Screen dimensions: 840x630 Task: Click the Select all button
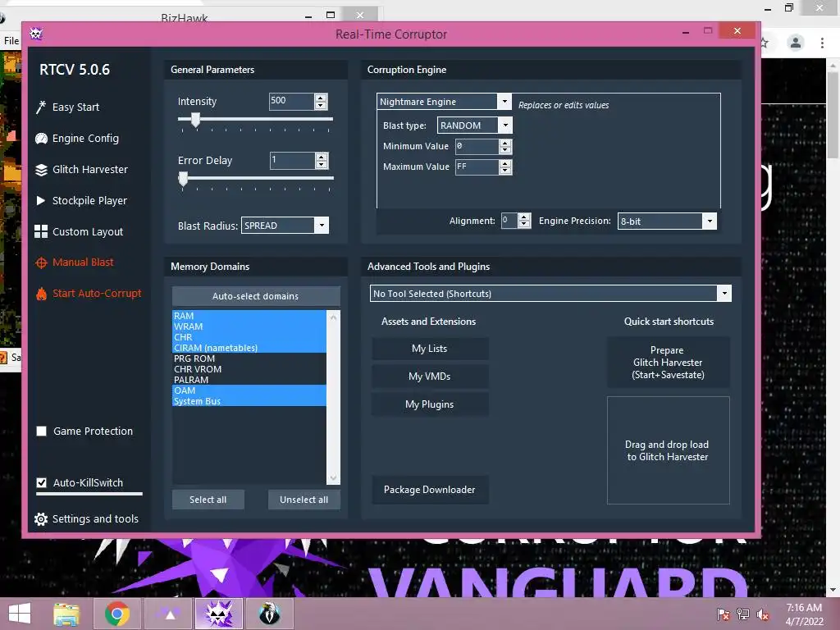pos(208,500)
